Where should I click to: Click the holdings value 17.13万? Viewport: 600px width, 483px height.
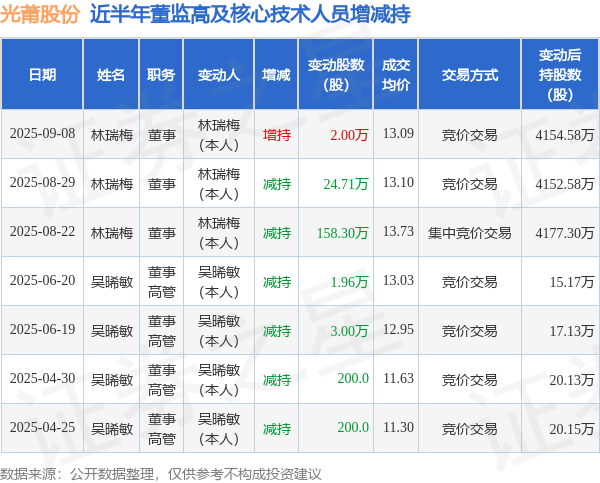pyautogui.click(x=572, y=331)
